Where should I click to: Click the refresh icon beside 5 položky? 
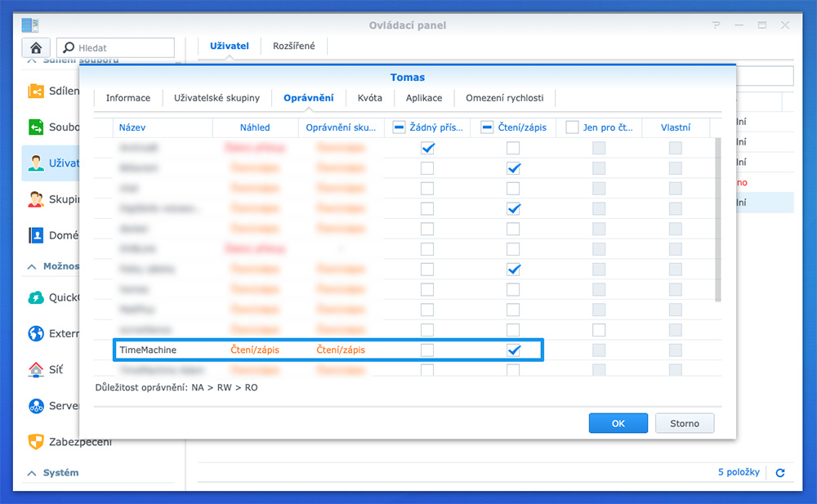[780, 473]
